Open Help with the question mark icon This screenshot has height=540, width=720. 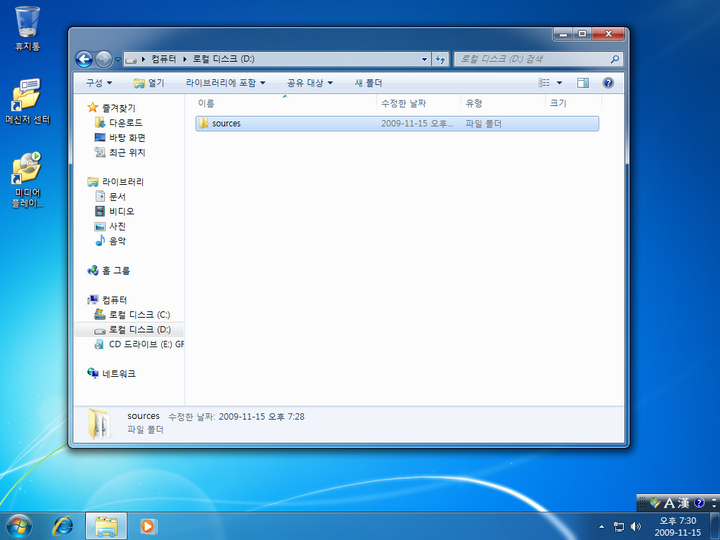coord(608,83)
